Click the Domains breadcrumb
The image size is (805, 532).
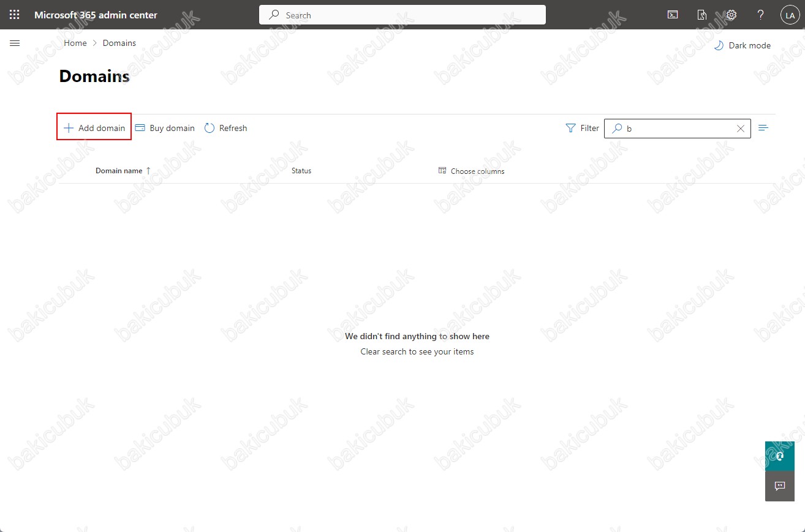click(x=119, y=43)
